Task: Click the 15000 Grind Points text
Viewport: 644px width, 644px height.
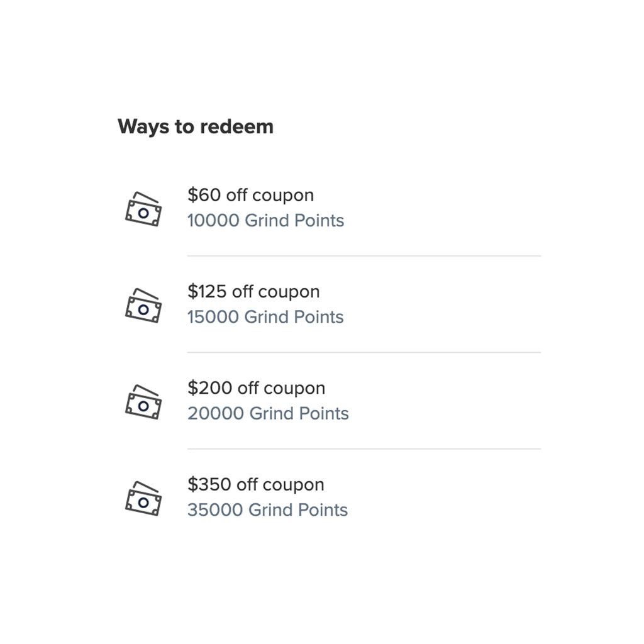Action: click(x=265, y=317)
